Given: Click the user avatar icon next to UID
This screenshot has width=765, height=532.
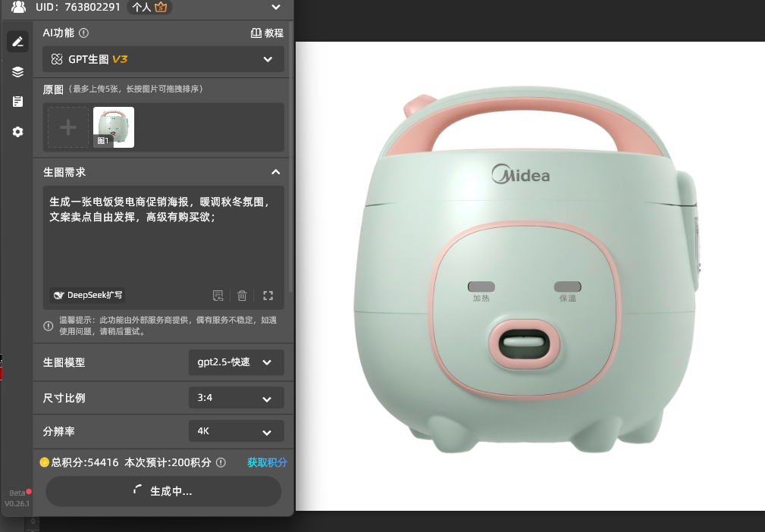Looking at the screenshot, I should coord(18,7).
